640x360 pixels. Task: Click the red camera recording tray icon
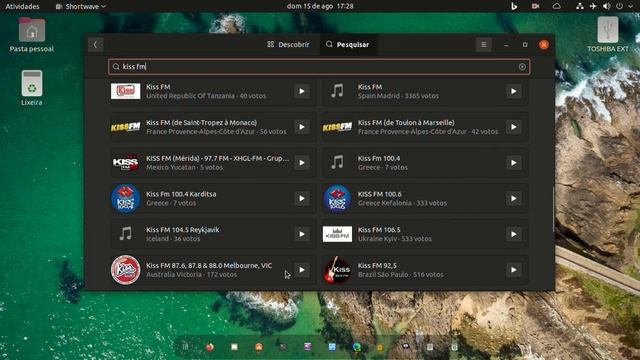click(535, 6)
